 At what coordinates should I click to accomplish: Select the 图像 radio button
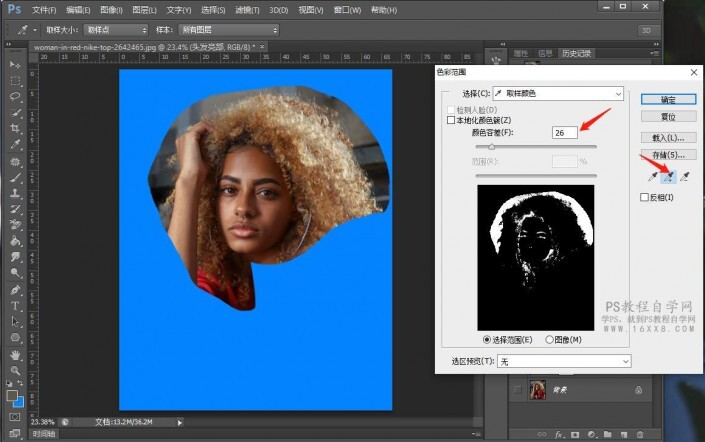click(x=550, y=340)
